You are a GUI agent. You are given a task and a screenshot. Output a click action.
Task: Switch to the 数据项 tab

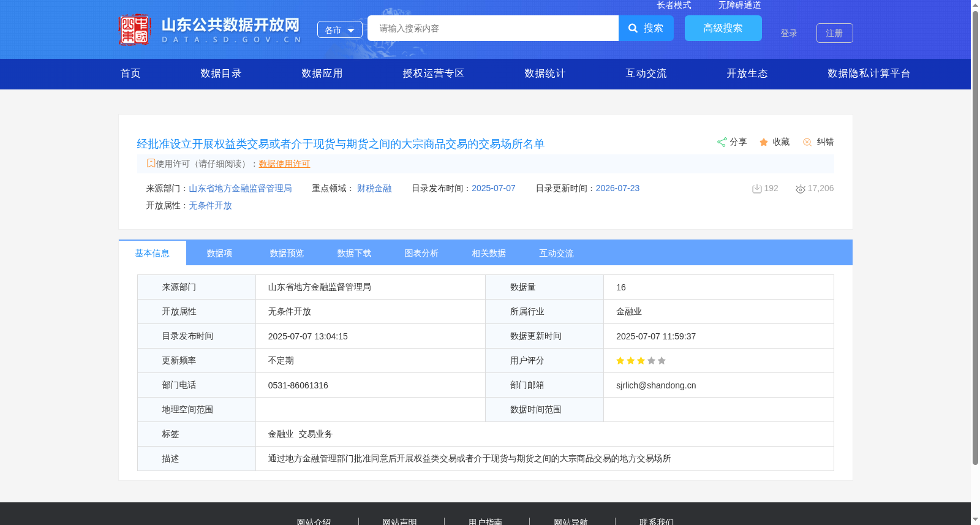(x=220, y=253)
